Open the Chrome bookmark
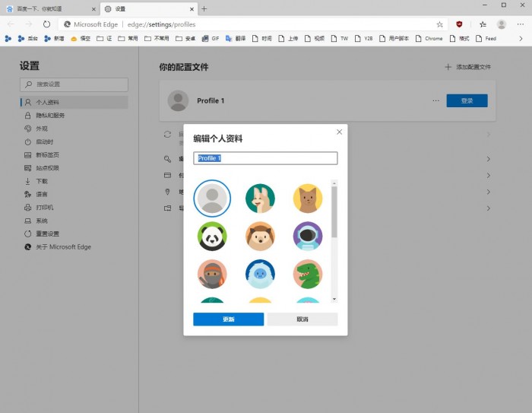The height and width of the screenshot is (413, 532). (429, 38)
